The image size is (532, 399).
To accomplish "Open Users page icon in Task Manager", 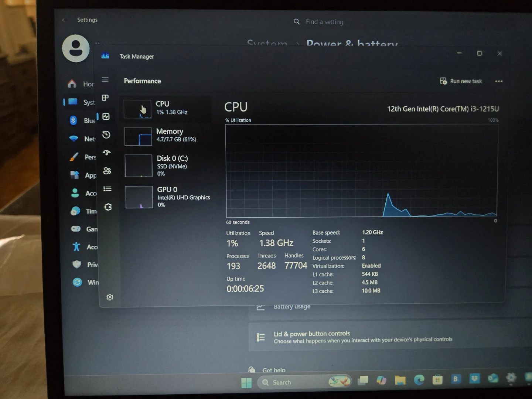I will pos(107,171).
